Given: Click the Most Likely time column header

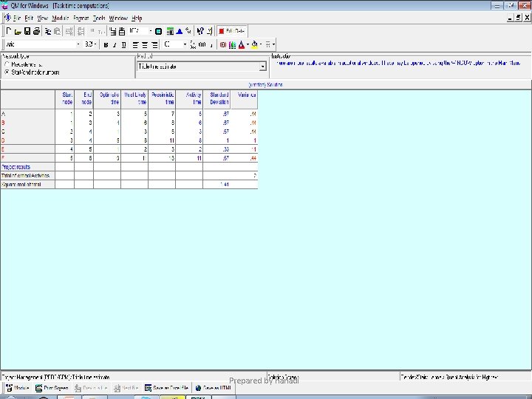Looking at the screenshot, I should coord(134,99).
